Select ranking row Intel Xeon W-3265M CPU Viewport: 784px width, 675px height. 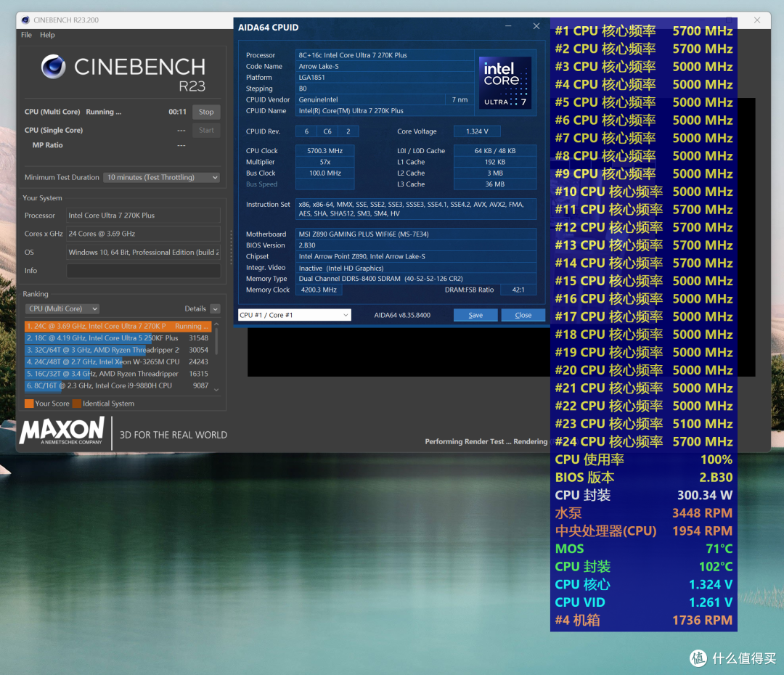click(118, 362)
